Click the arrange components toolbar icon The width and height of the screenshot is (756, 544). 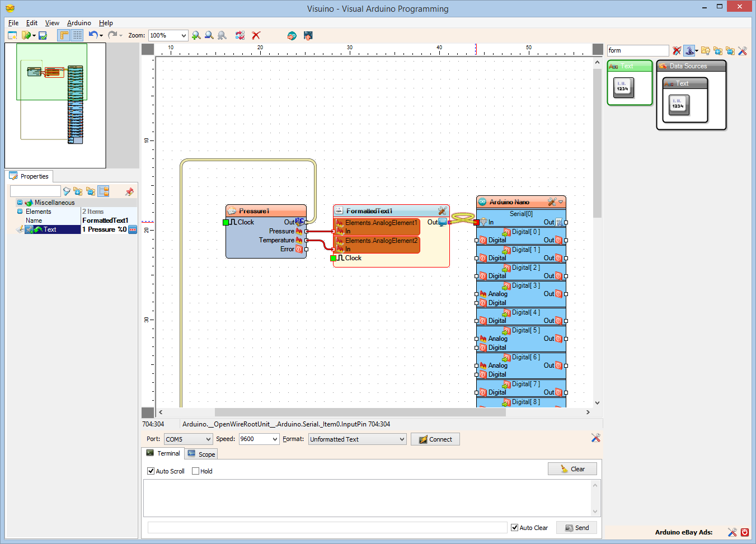(240, 35)
